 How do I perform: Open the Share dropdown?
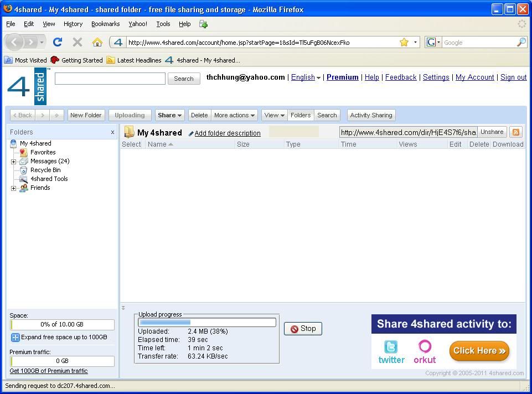click(x=169, y=115)
